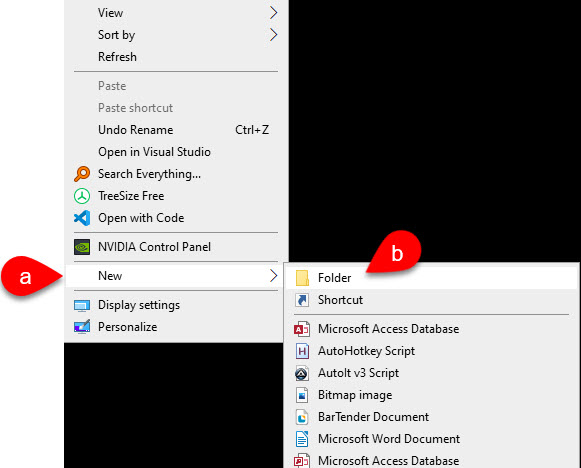The height and width of the screenshot is (468, 581).
Task: Select the New menu entry
Action: point(176,276)
